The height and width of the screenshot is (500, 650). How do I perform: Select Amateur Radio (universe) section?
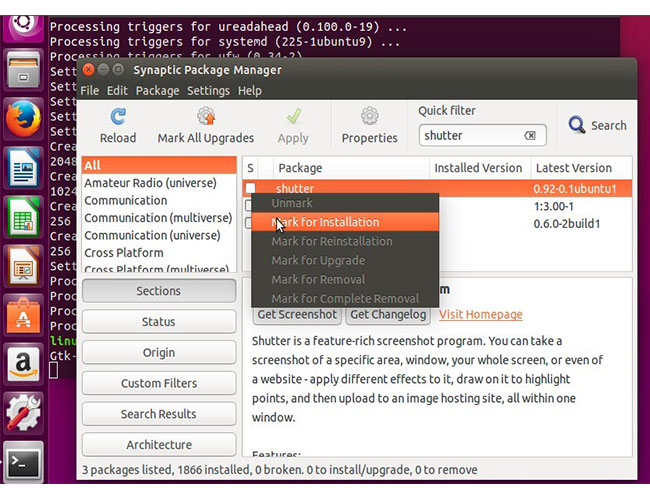click(159, 183)
